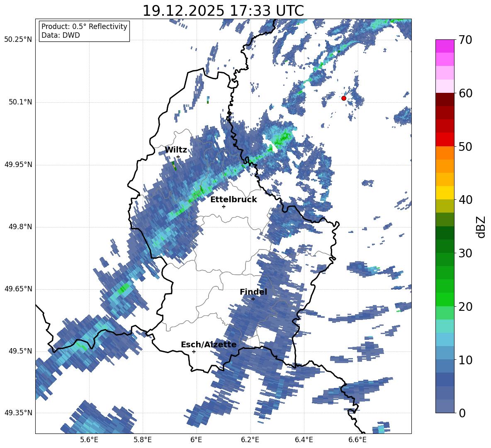The image size is (491, 448).
Task: Click the magenta top colorbar segment
Action: click(x=445, y=46)
